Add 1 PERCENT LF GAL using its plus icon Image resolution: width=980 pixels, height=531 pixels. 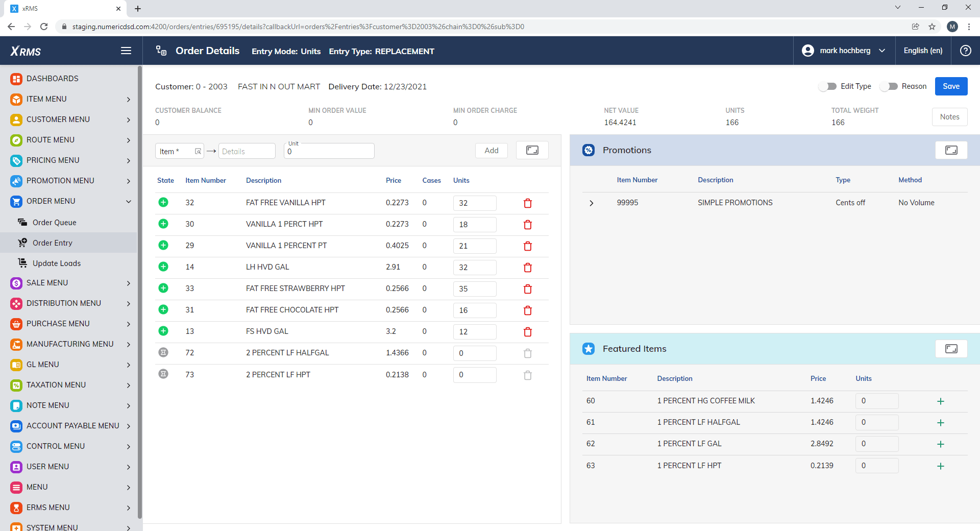click(x=941, y=444)
